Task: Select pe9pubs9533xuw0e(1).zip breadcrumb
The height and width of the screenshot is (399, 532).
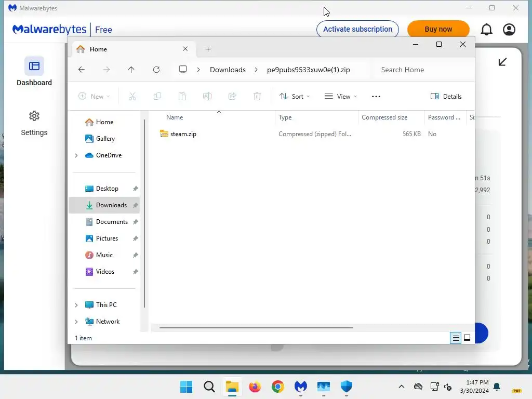Action: pos(309,70)
